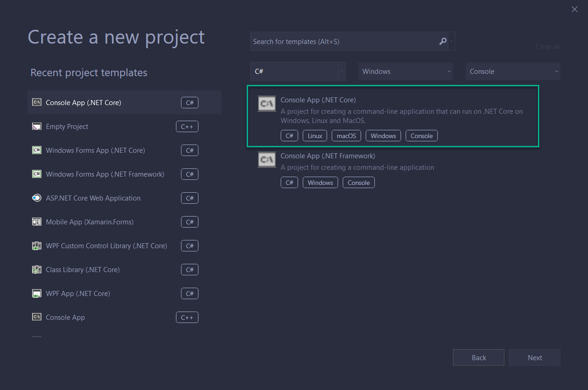
Task: Click the Back button
Action: tap(479, 357)
